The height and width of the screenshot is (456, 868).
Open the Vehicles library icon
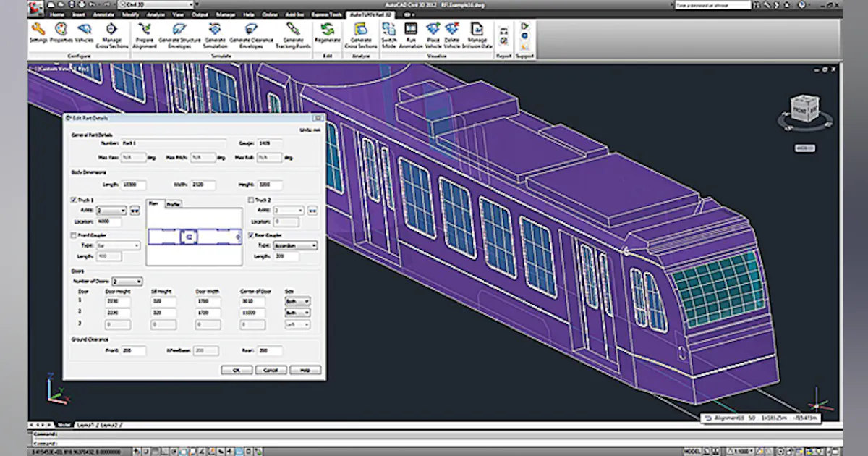[x=84, y=34]
